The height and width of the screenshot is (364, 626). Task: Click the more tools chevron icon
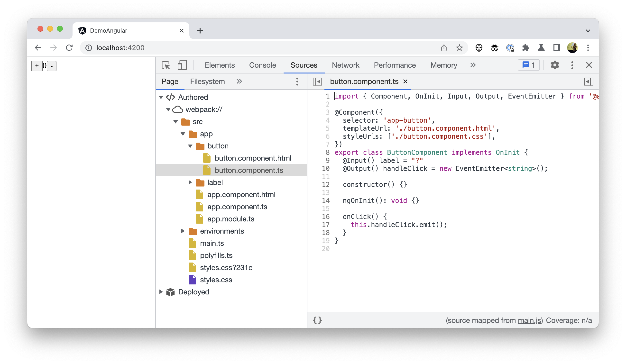tap(473, 64)
